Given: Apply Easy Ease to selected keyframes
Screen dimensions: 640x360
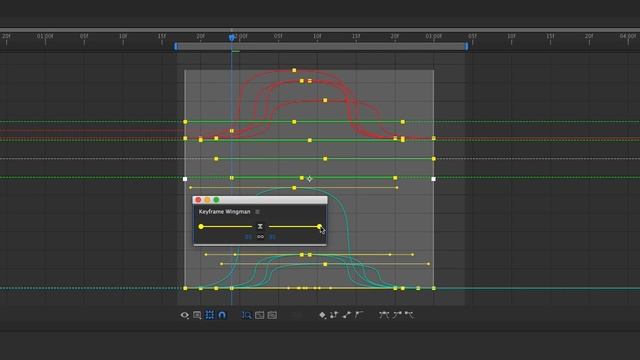Looking at the screenshot, I should pos(384,315).
